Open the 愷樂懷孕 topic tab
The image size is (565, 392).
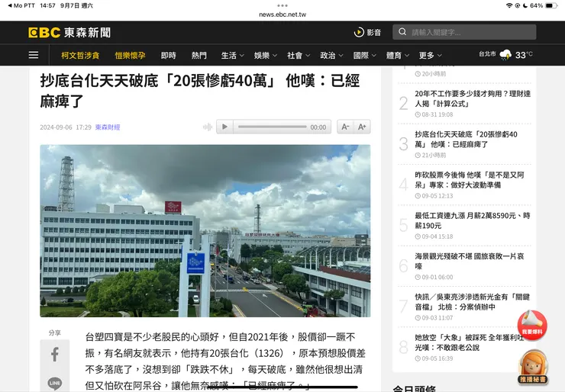pos(130,56)
